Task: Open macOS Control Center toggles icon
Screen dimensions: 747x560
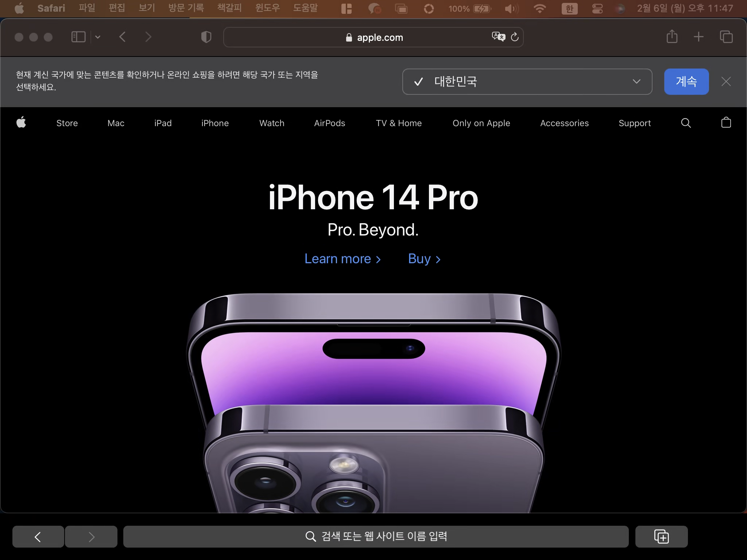Action: (x=597, y=8)
